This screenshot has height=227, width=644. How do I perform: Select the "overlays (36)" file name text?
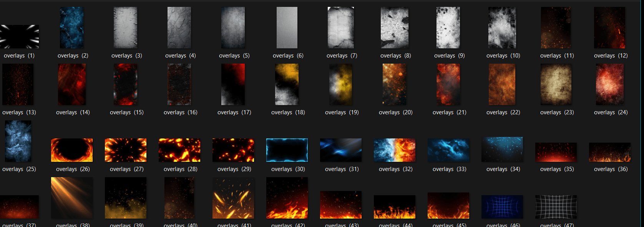pyautogui.click(x=611, y=169)
